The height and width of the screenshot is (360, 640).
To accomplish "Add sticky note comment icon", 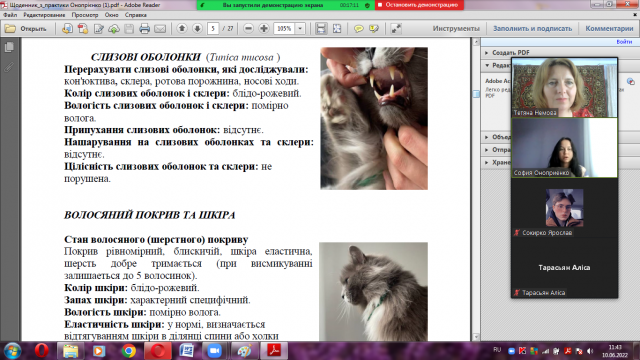I will click(x=358, y=29).
